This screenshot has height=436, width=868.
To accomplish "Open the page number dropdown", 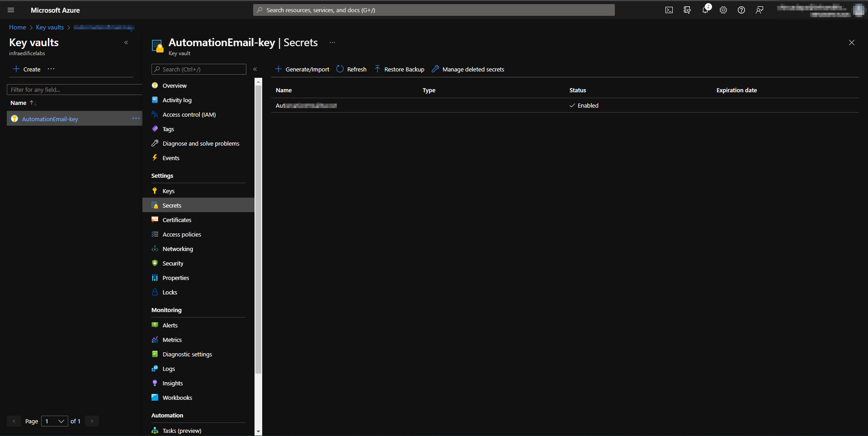I will pos(55,421).
